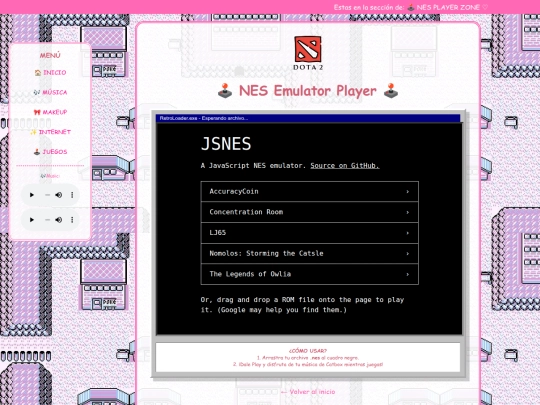Seek in the first audio player track
Image resolution: width=540 pixels, height=405 pixels.
pyautogui.click(x=47, y=195)
